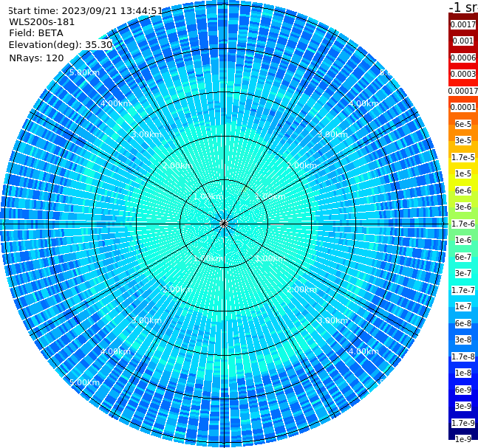Select the 1.7e-6 color bar label

tap(463, 224)
